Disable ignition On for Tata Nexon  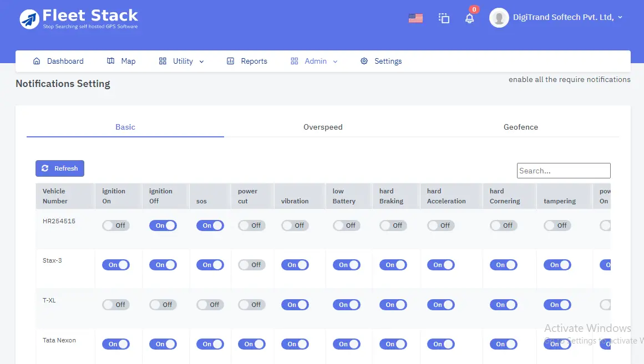(116, 344)
